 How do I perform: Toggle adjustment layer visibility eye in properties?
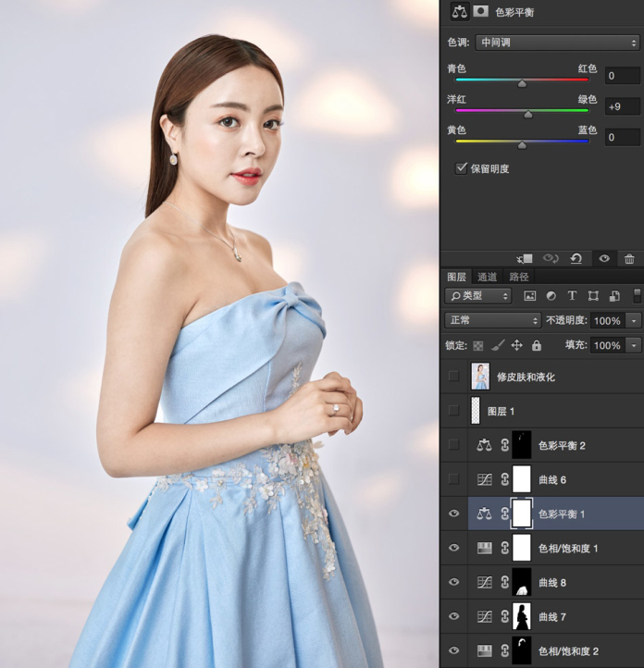tap(604, 258)
